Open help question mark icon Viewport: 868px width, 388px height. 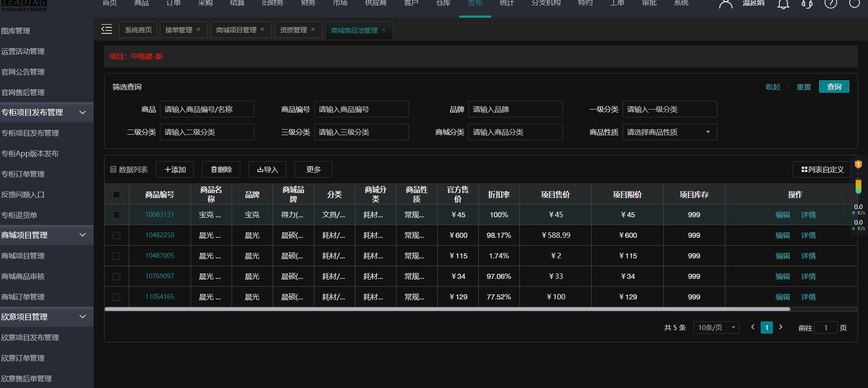click(x=831, y=4)
